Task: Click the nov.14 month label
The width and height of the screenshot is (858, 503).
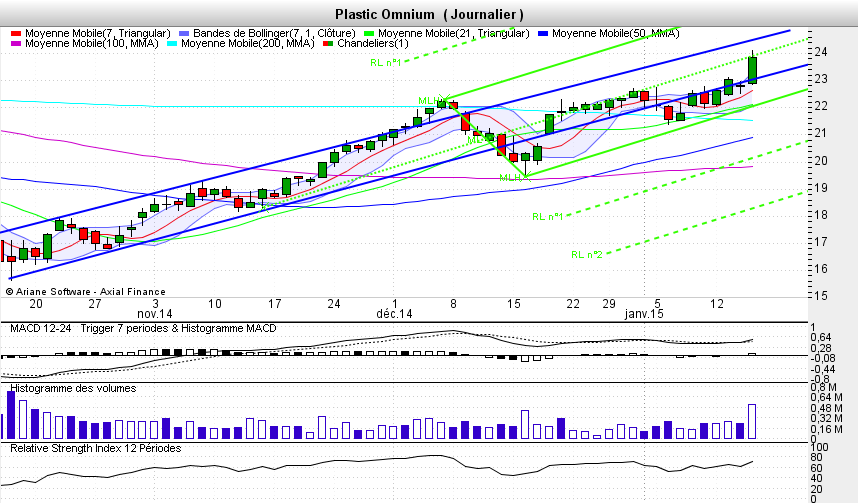Action: pos(155,314)
